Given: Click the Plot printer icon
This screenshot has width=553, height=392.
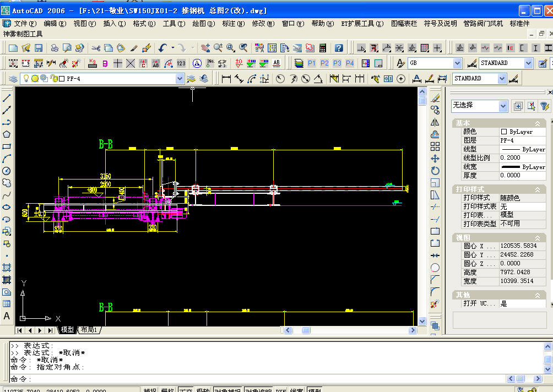Looking at the screenshot, I should click(55, 48).
